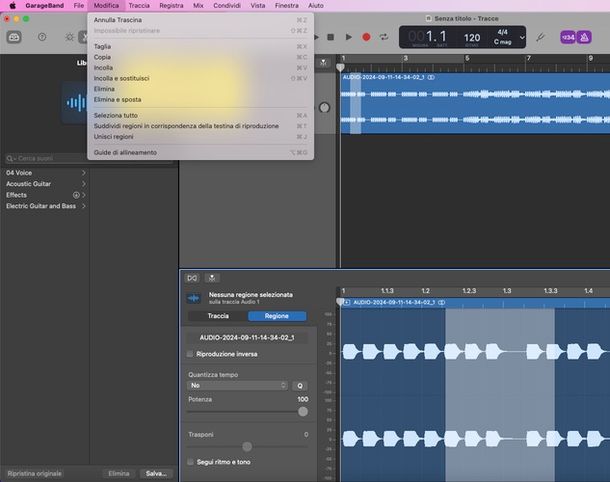Toggle Flex button in editor

pos(192,278)
